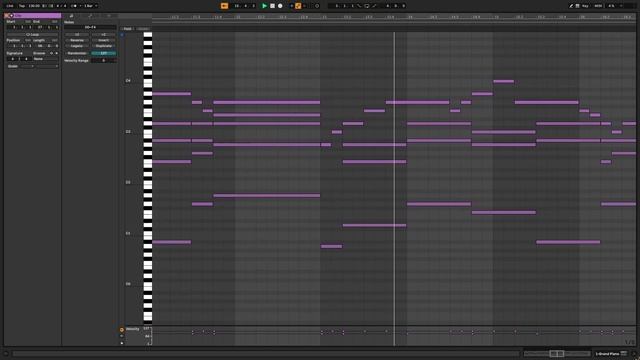
Task: Click the C2 piano key label
Action: coord(128,182)
